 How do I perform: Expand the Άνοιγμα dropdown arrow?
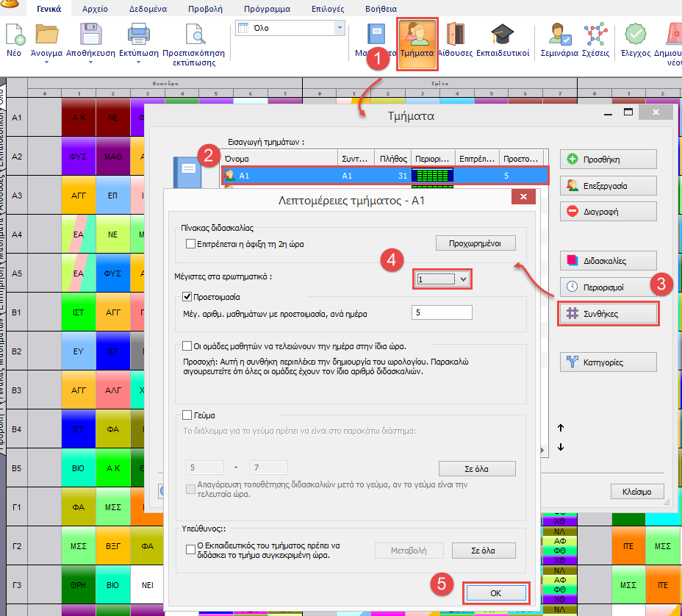pyautogui.click(x=46, y=62)
